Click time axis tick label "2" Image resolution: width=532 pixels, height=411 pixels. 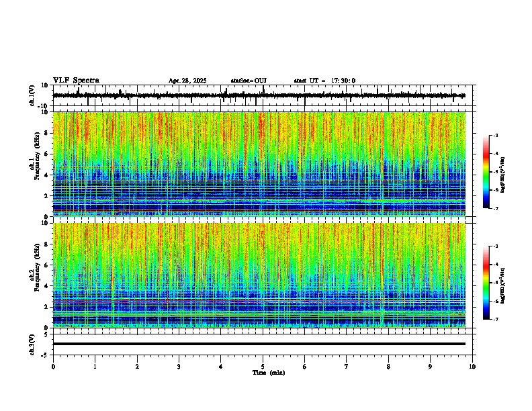[x=137, y=367]
